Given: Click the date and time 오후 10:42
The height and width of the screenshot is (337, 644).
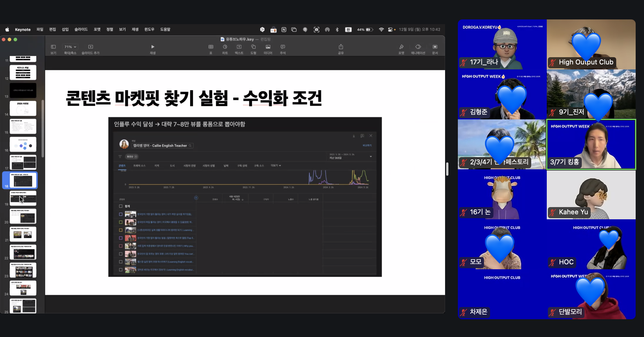Looking at the screenshot, I should click(420, 29).
